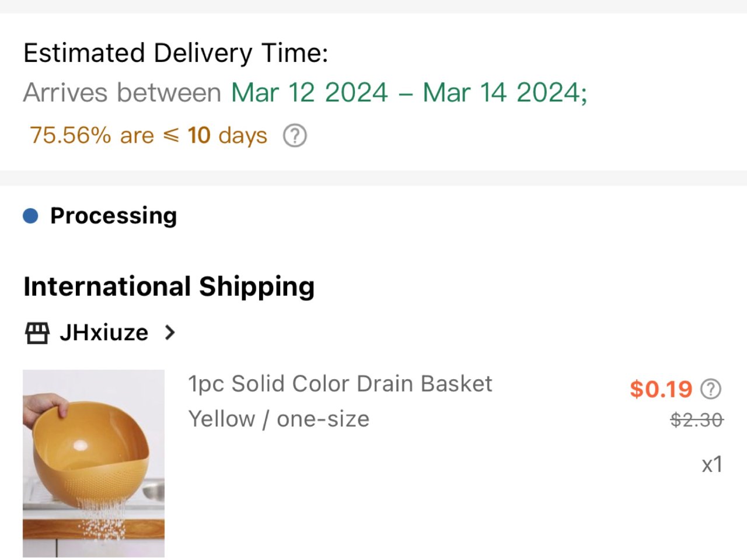
Task: Open delivery time help question mark icon
Action: coord(295,136)
